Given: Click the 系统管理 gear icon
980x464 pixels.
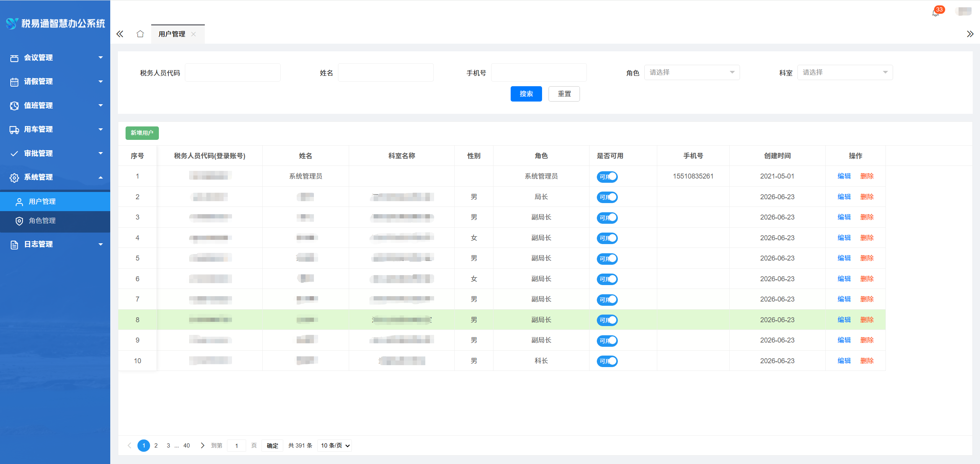Looking at the screenshot, I should point(14,177).
